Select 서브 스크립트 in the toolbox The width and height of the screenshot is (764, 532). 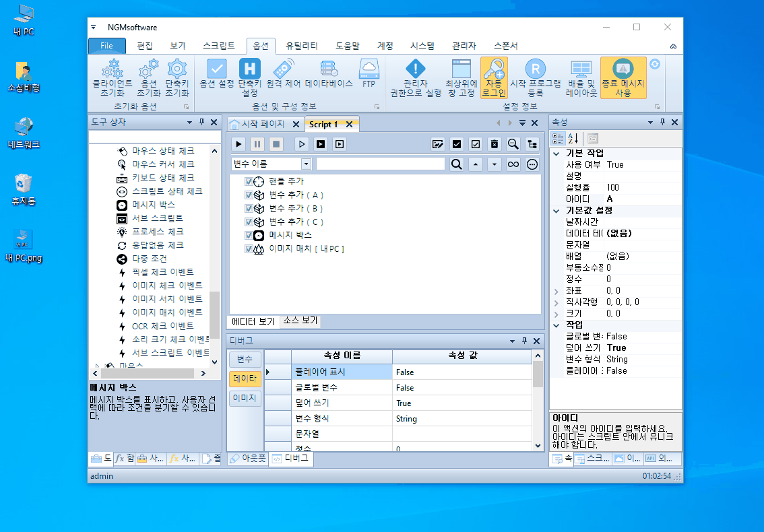coord(158,218)
